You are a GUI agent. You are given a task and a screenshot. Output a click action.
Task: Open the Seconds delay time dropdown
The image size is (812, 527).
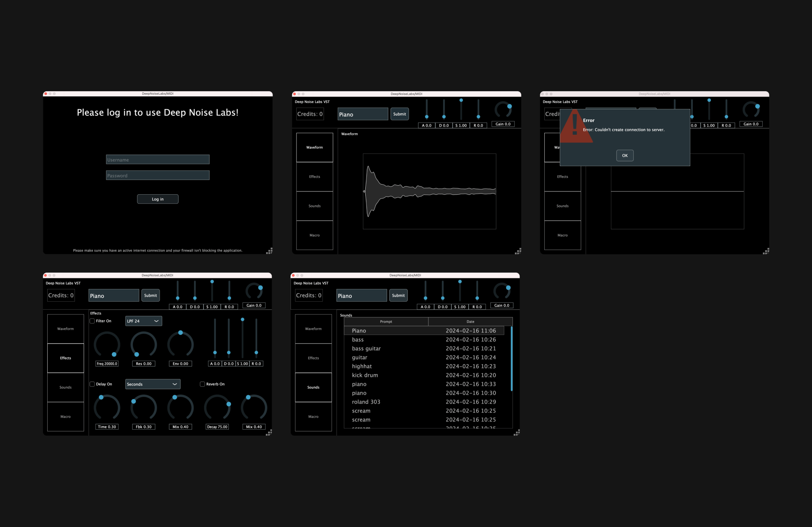click(152, 384)
